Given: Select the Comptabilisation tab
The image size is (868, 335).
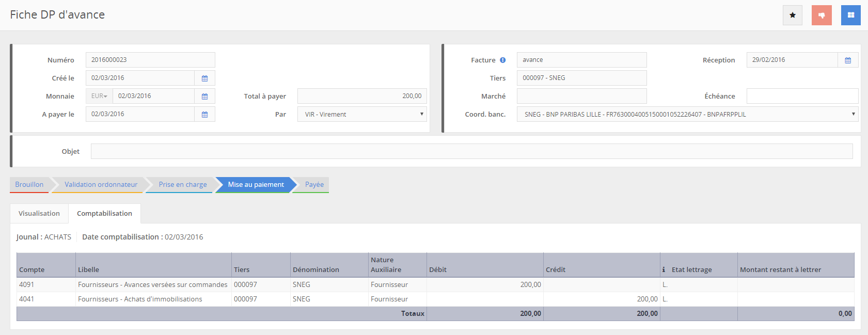Looking at the screenshot, I should (104, 213).
